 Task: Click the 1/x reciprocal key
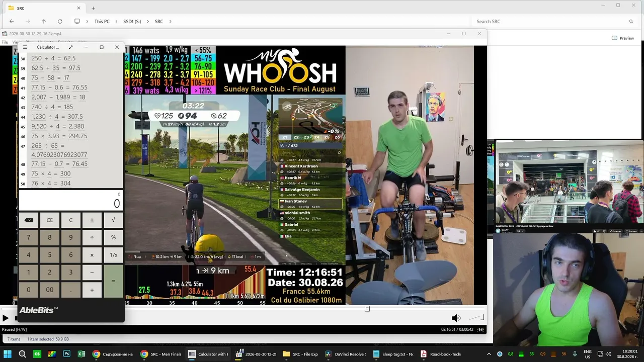point(113,255)
